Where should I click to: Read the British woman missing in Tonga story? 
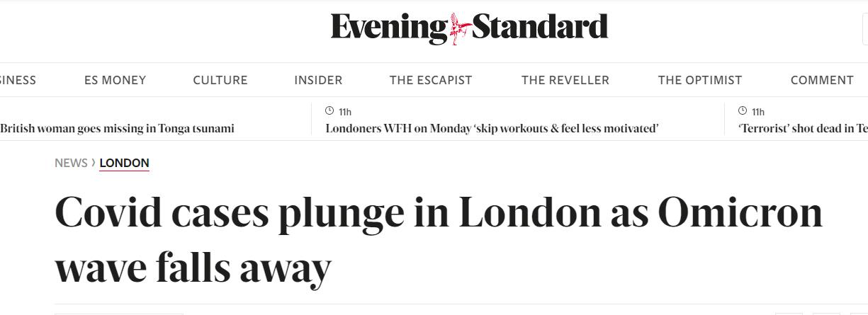pos(117,129)
